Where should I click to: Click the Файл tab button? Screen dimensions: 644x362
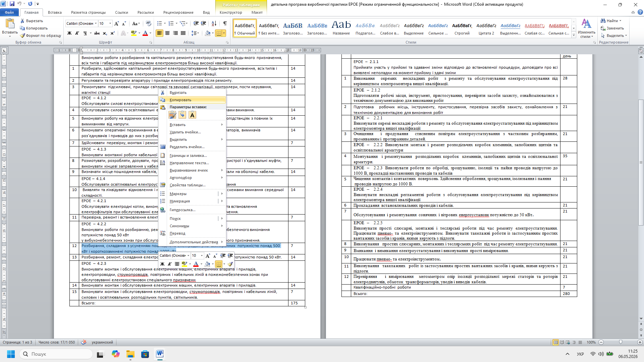[x=9, y=12]
